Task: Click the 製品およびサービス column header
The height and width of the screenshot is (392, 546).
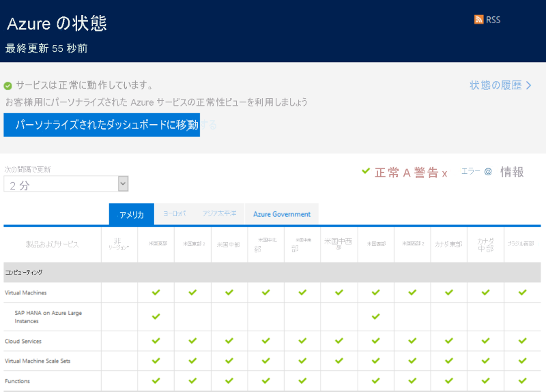Action: pyautogui.click(x=53, y=244)
